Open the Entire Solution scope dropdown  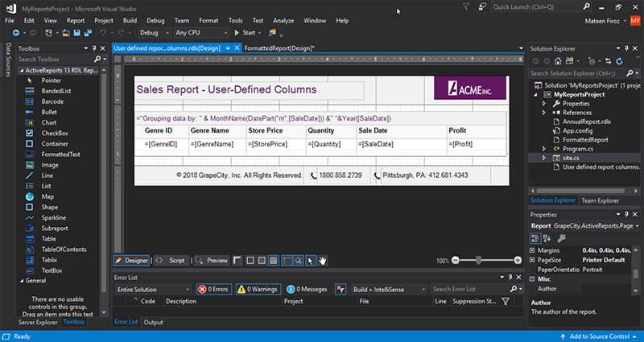(x=153, y=290)
